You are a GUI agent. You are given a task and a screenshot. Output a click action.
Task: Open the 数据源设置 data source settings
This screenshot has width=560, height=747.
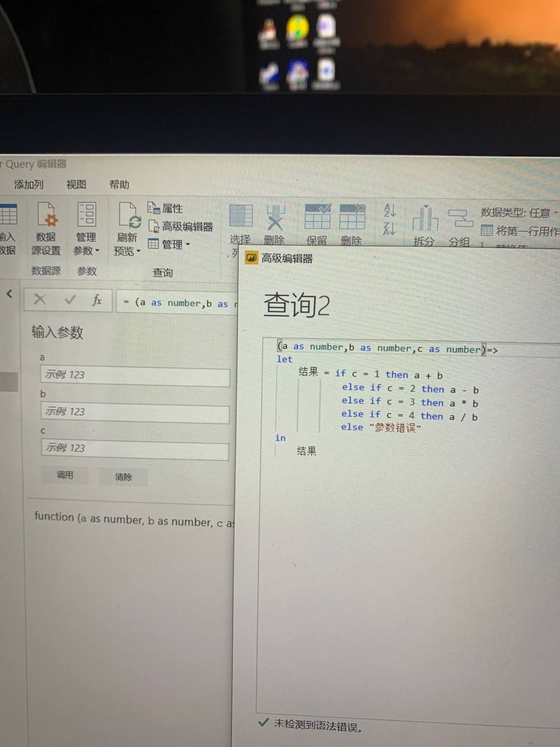[x=46, y=228]
